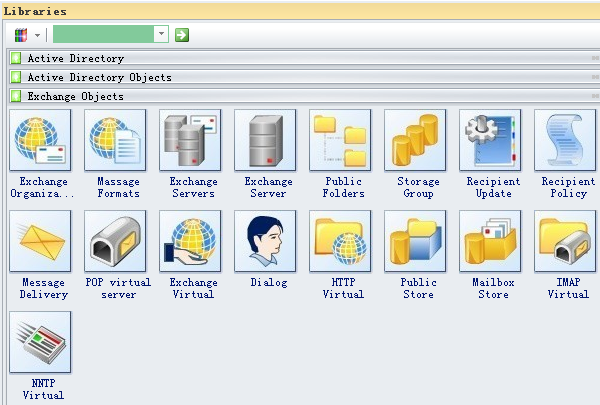
Task: Select the Massage Formats shape icon
Action: [118, 141]
